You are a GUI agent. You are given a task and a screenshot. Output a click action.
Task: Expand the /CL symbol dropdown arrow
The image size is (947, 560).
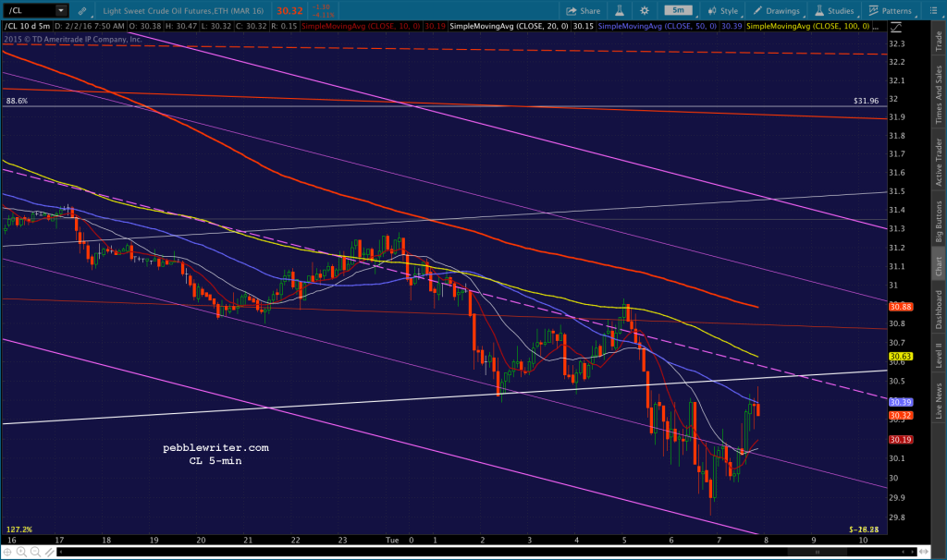coord(61,10)
